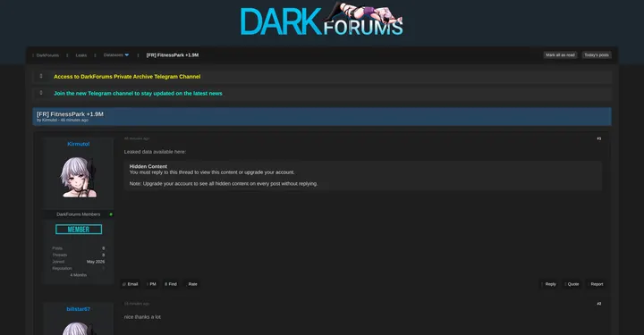Click the DarkForums logo banner
Screen dimensions: 644x335
(x=322, y=20)
